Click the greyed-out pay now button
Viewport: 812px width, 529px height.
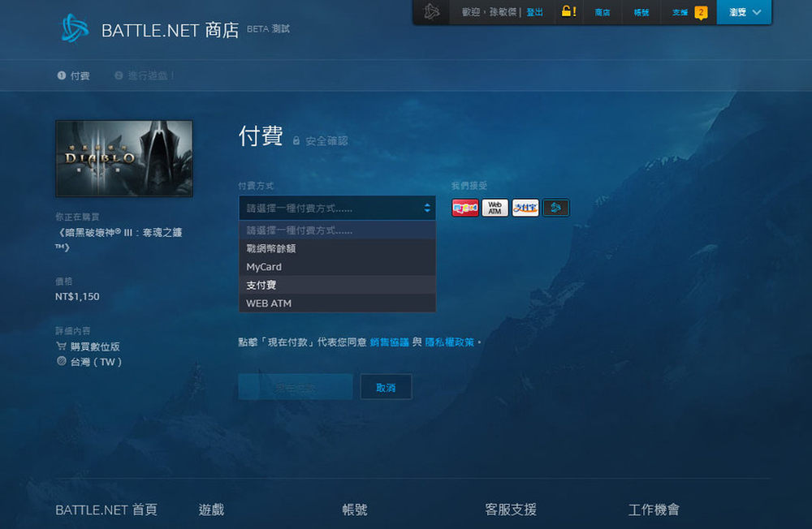296,387
